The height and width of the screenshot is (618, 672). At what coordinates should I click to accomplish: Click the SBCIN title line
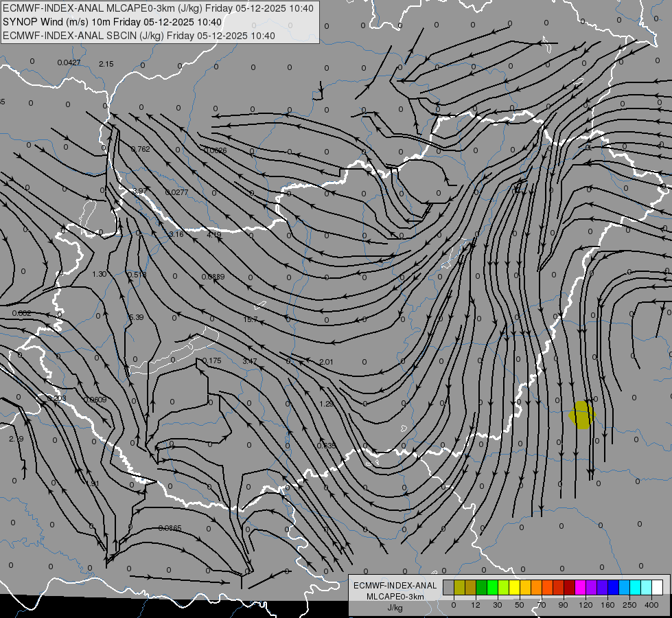(139, 36)
